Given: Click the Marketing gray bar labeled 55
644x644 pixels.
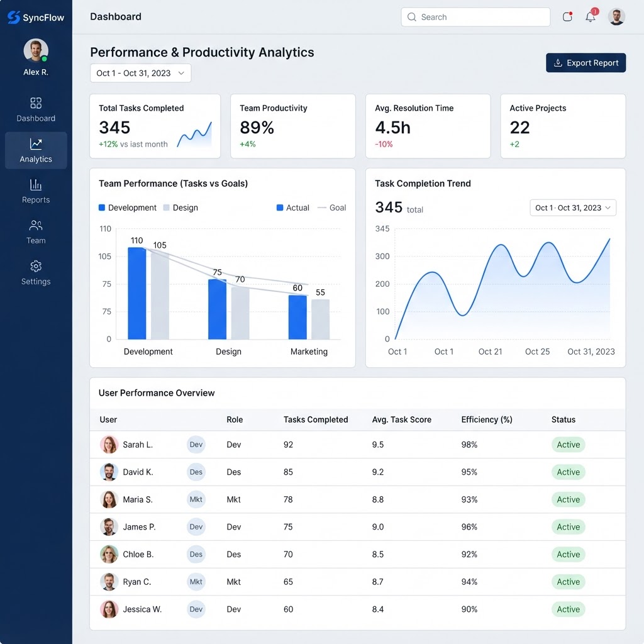Looking at the screenshot, I should click(320, 319).
